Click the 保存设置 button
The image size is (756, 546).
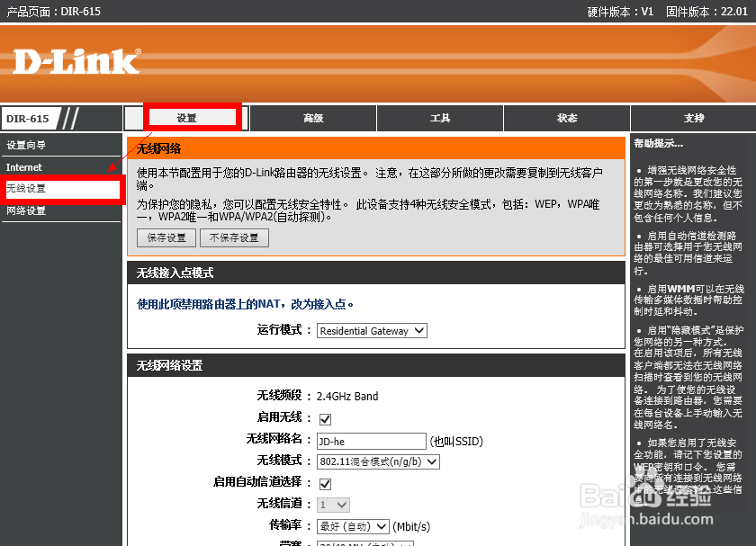(166, 238)
